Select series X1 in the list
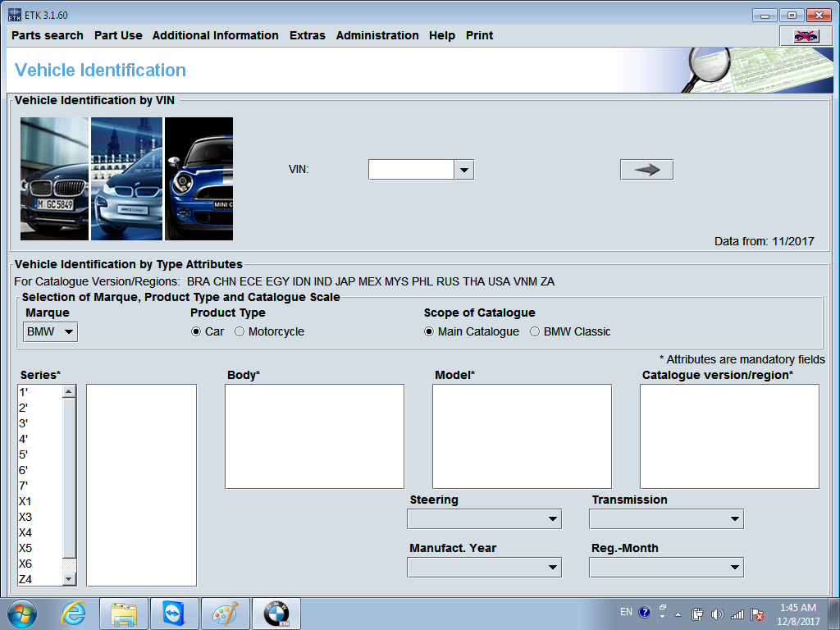This screenshot has width=840, height=630. tap(40, 501)
